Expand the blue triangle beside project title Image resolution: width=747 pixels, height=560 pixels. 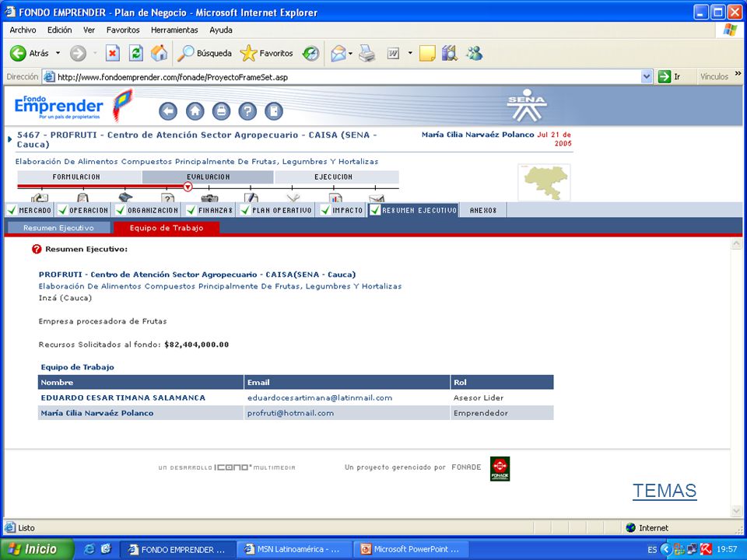coord(10,139)
